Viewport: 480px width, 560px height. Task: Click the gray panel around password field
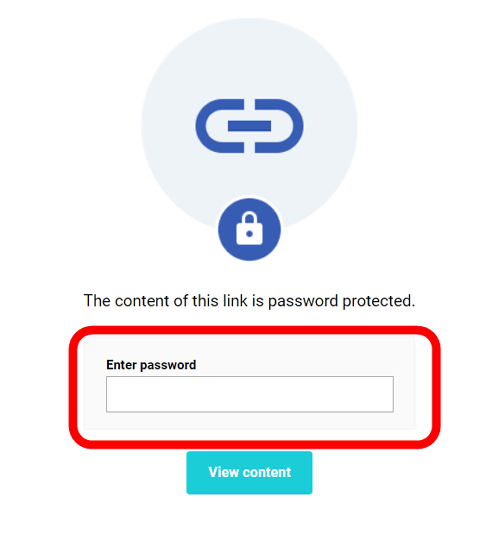click(249, 383)
